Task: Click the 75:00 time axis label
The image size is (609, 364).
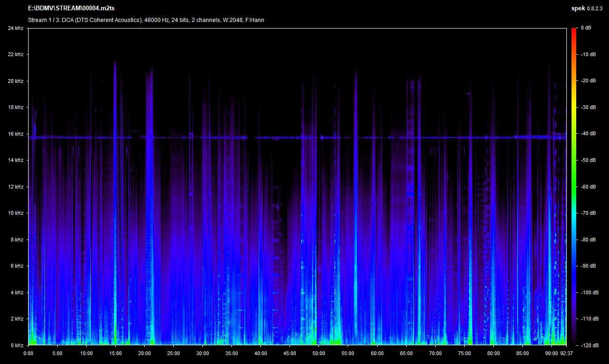Action: coord(464,353)
